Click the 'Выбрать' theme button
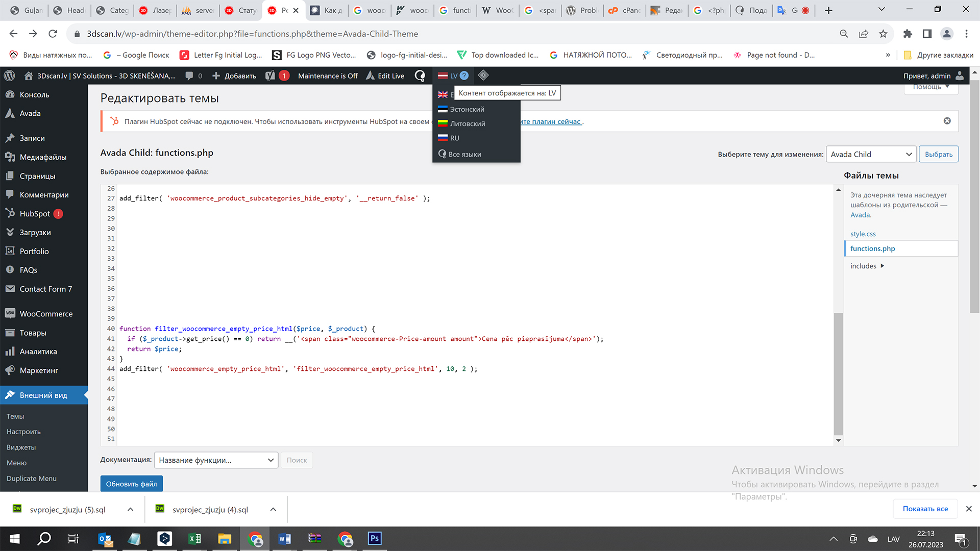 click(938, 154)
